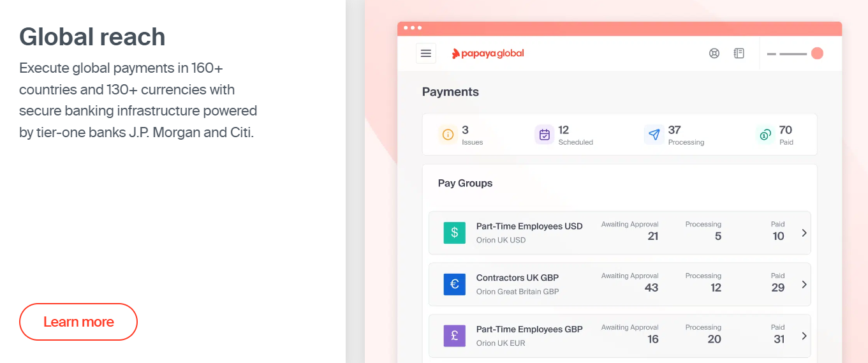The image size is (868, 363).
Task: Click the purple Scheduled calendar icon
Action: coord(545,135)
